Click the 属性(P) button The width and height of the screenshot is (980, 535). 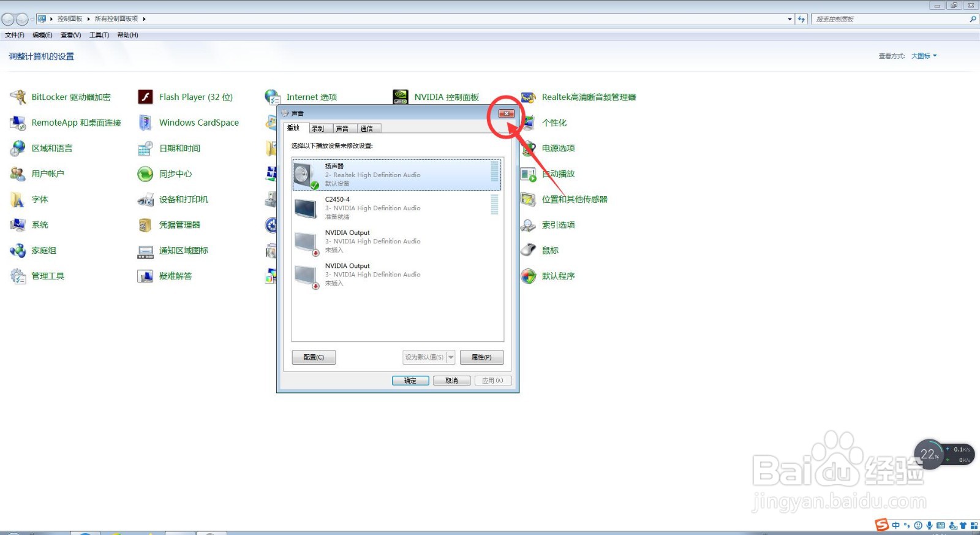pos(481,357)
